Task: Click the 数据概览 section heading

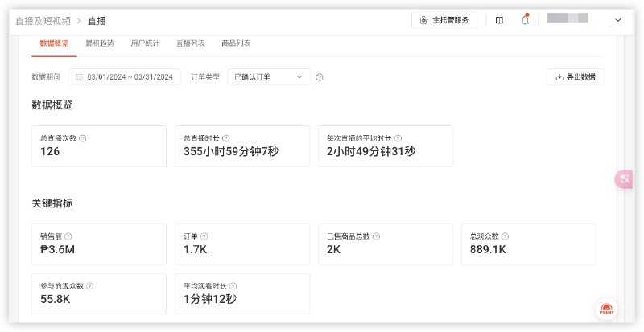Action: pyautogui.click(x=52, y=105)
